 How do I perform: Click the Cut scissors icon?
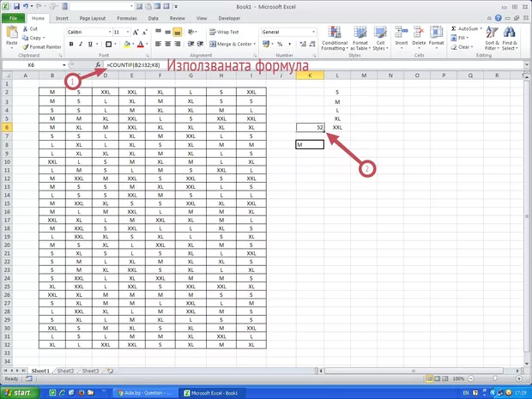(x=26, y=29)
